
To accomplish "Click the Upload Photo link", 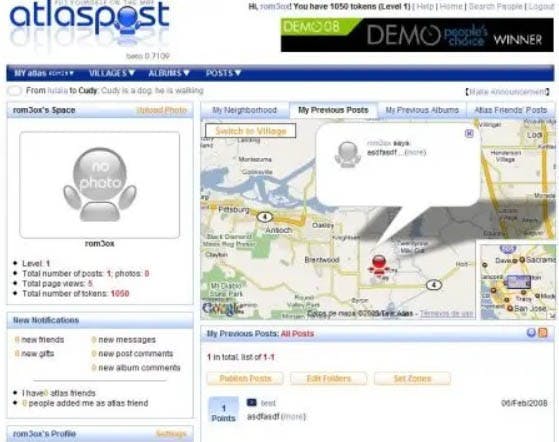I will pyautogui.click(x=161, y=110).
